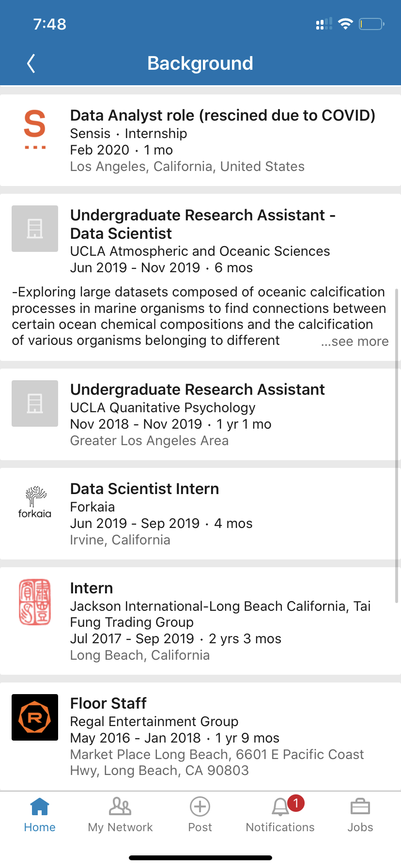Tap the Undergraduate Research Assistant - Data Scientist title

[202, 224]
